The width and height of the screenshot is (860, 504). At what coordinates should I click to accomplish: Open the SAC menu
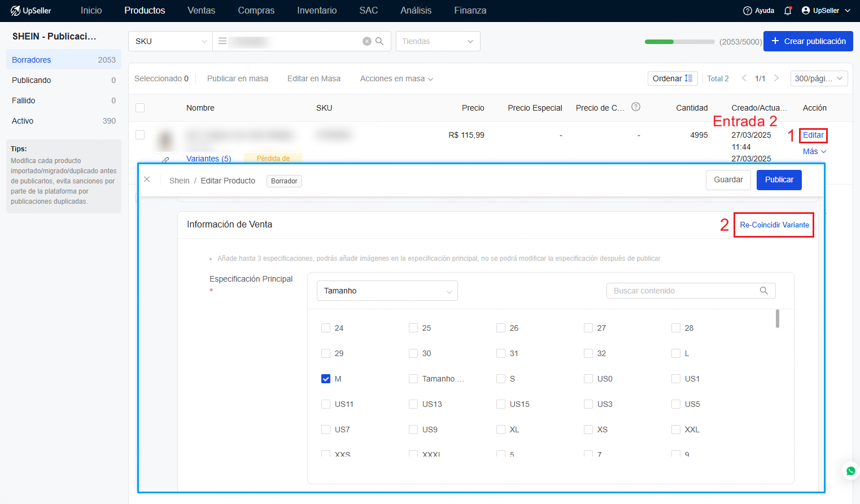click(x=369, y=11)
